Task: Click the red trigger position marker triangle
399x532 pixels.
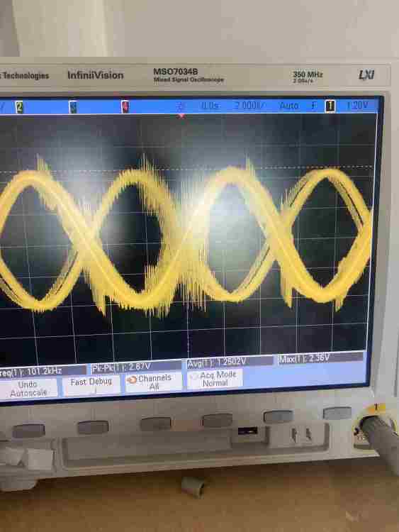Action: (x=181, y=116)
